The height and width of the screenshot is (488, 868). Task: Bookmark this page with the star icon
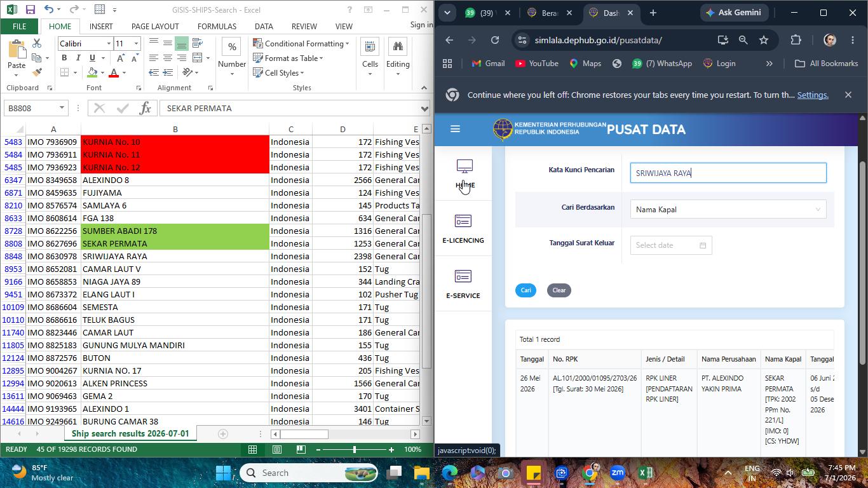click(x=764, y=40)
